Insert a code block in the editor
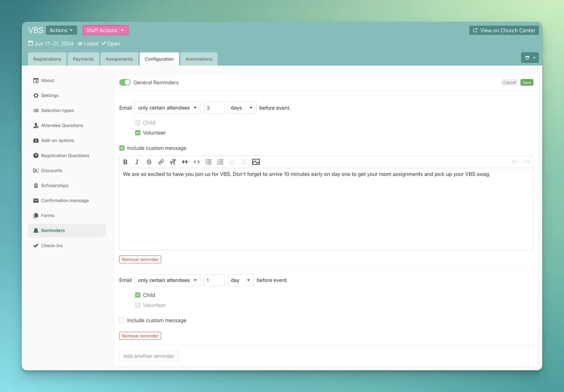This screenshot has width=564, height=392. click(196, 162)
